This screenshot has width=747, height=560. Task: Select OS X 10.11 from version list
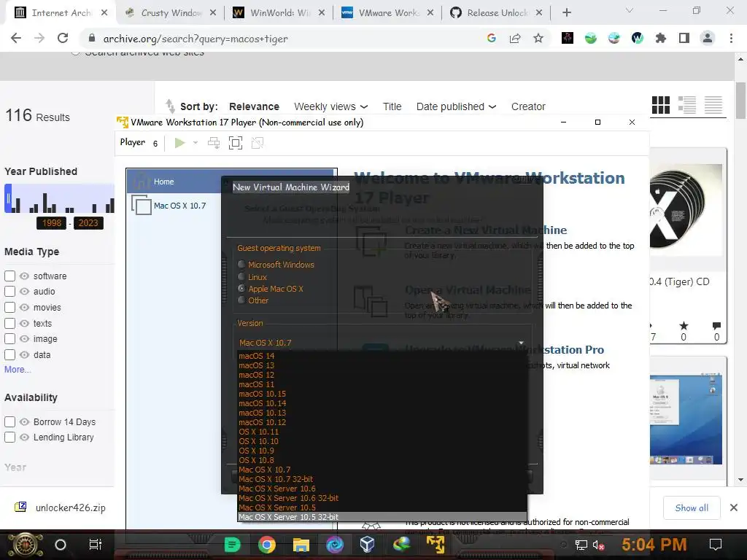click(382, 432)
